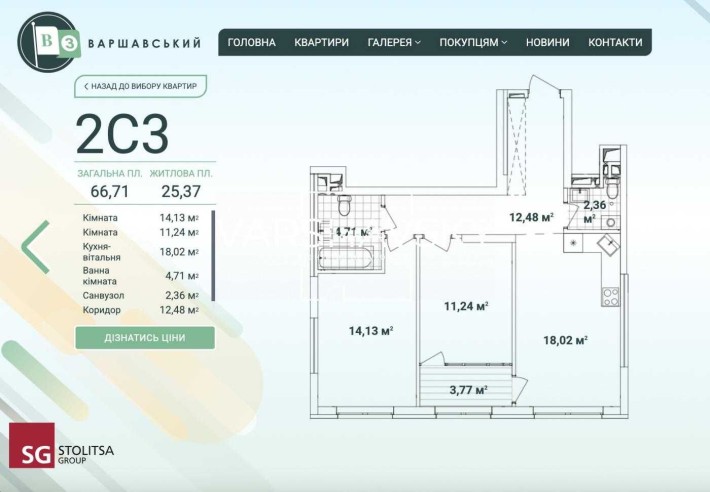
Task: Click the Житлова пл. label
Action: 181,173
